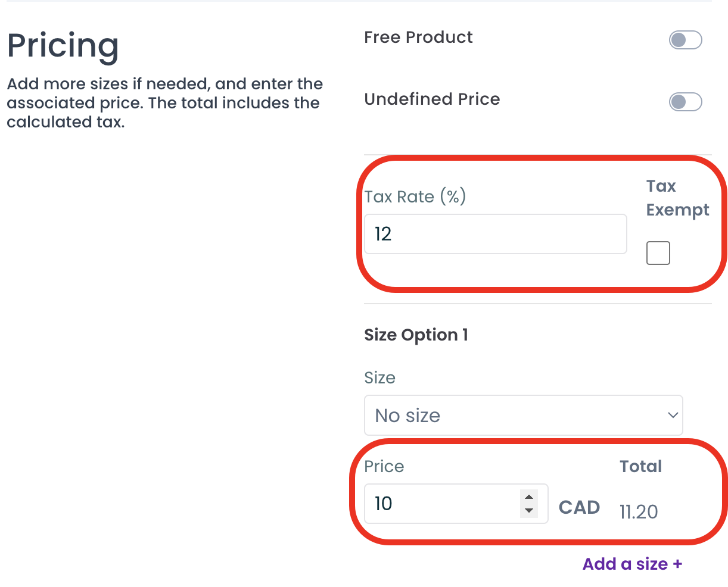Check the Tax Exempt checkbox
The height and width of the screenshot is (587, 728).
click(x=658, y=253)
